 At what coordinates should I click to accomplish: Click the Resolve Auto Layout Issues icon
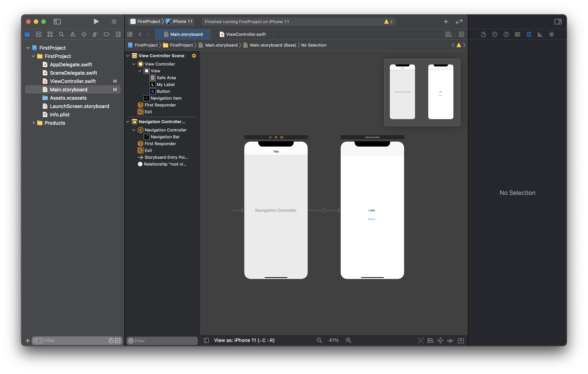tap(450, 340)
